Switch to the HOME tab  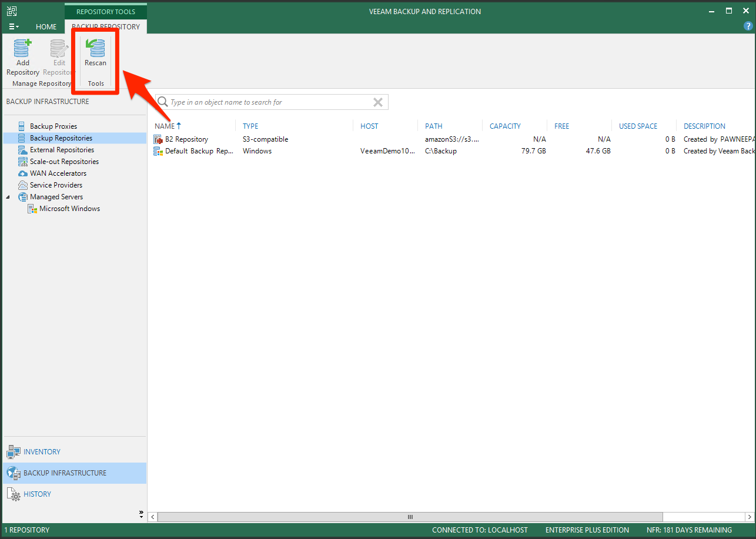coord(46,26)
